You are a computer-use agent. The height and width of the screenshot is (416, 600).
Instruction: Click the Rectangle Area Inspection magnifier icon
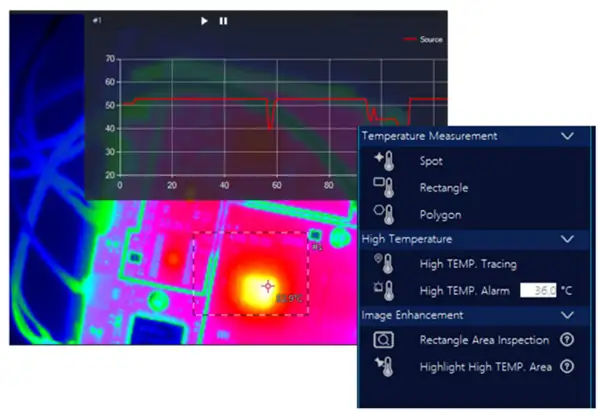[x=383, y=340]
